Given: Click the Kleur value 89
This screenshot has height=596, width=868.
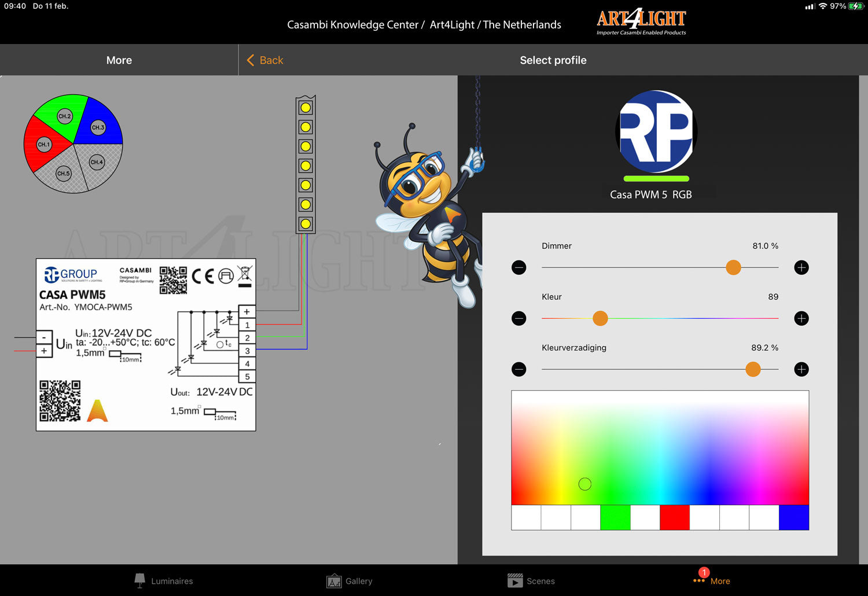Looking at the screenshot, I should coord(773,297).
